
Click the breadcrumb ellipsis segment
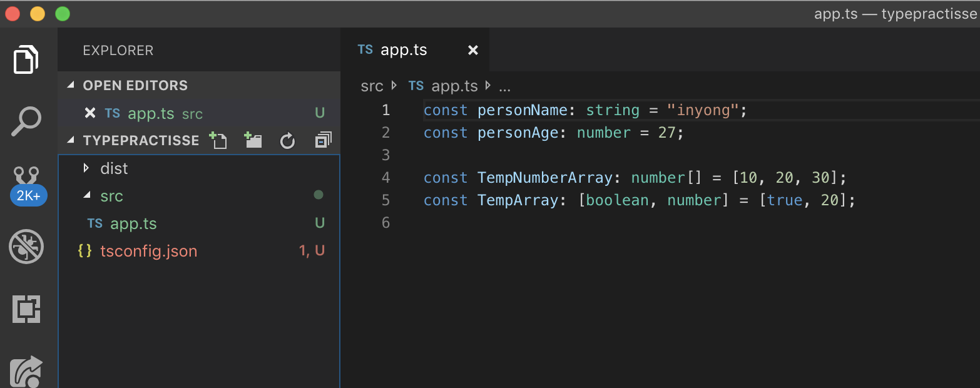click(x=504, y=87)
